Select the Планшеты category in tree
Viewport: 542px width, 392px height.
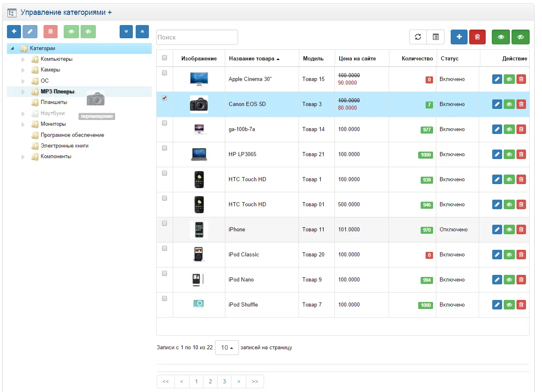point(54,102)
